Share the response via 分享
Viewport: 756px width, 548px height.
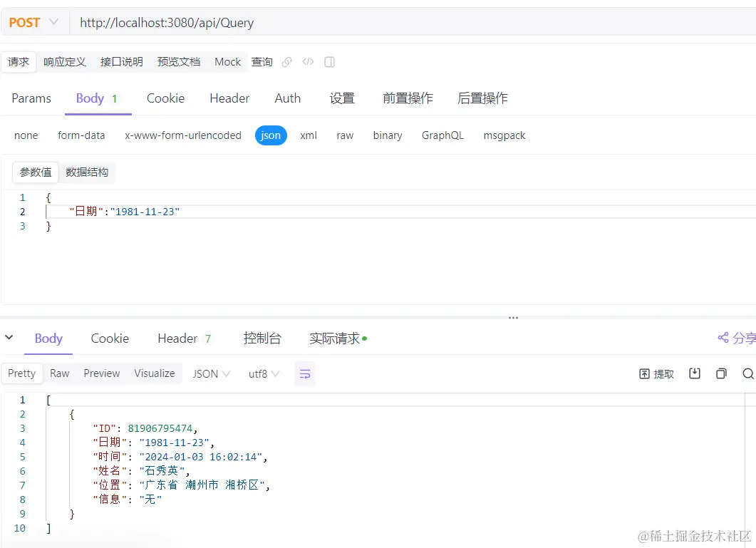(x=737, y=338)
